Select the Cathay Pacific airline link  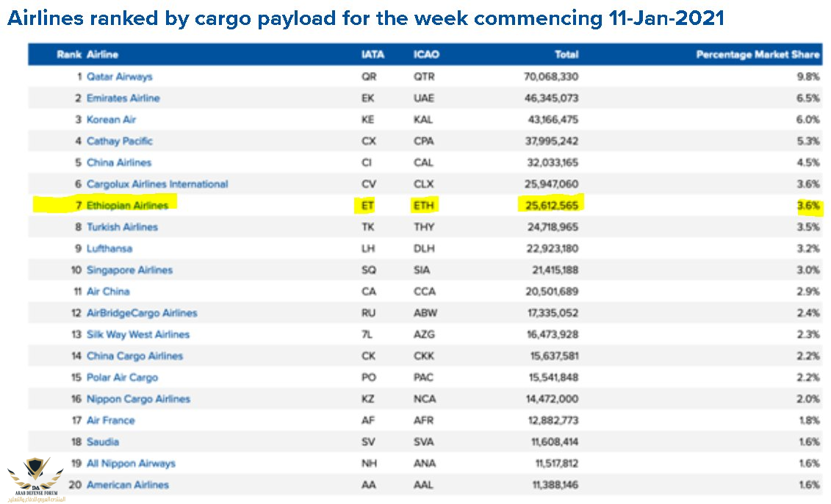tap(119, 141)
